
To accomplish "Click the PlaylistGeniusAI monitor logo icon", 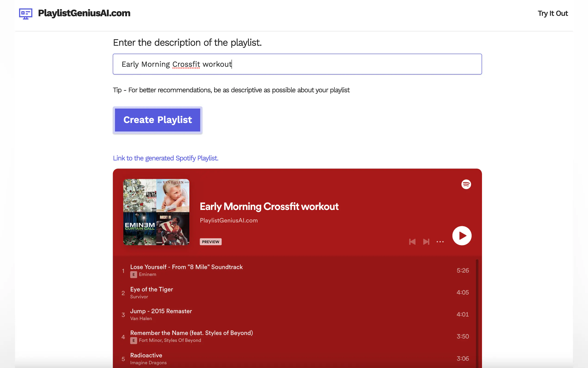I will [25, 14].
